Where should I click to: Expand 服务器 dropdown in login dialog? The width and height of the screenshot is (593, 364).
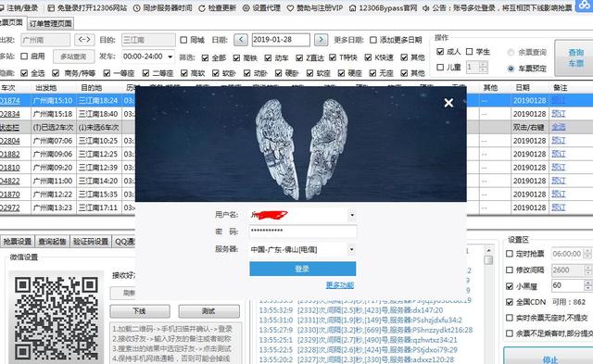352,249
